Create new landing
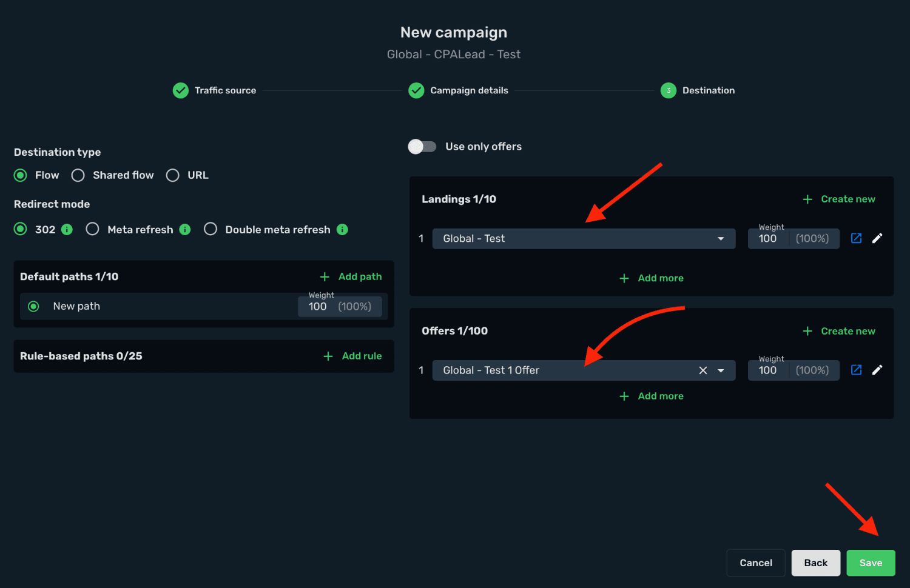910x588 pixels. [839, 199]
